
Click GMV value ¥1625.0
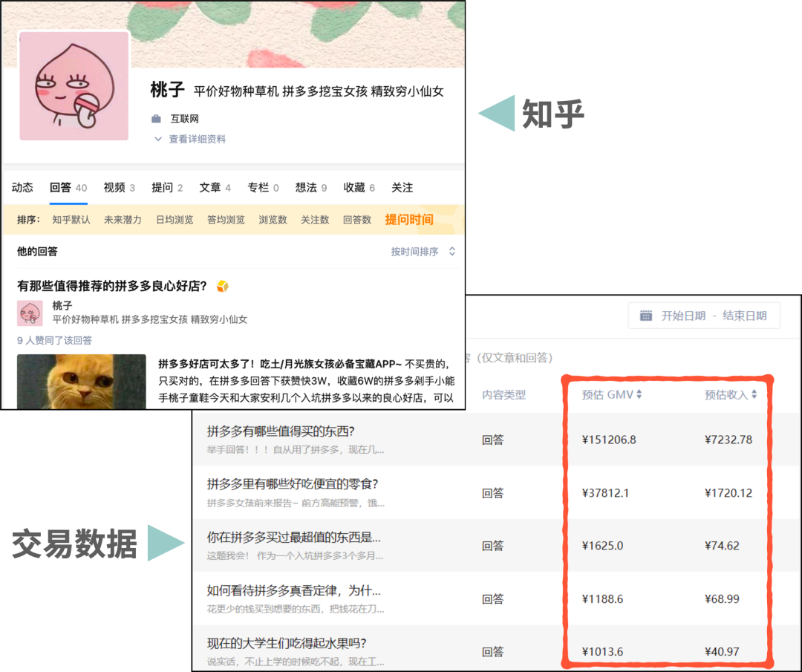(602, 546)
